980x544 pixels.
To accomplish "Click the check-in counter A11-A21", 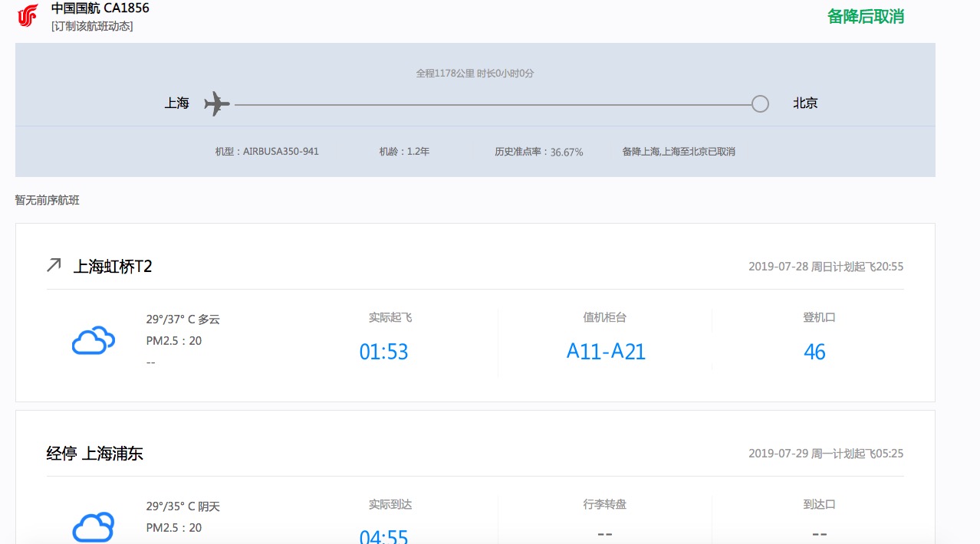I will (606, 352).
